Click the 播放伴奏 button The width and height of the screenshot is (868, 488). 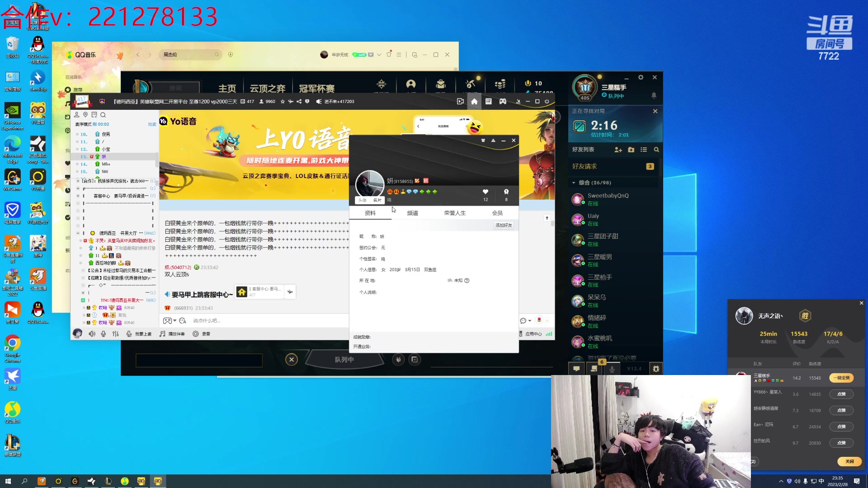pyautogui.click(x=172, y=334)
